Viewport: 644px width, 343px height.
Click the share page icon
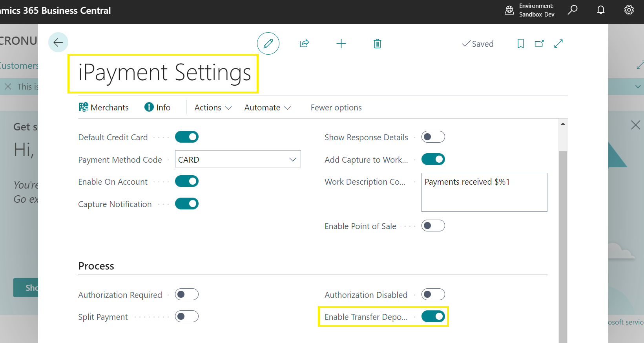[x=304, y=44]
